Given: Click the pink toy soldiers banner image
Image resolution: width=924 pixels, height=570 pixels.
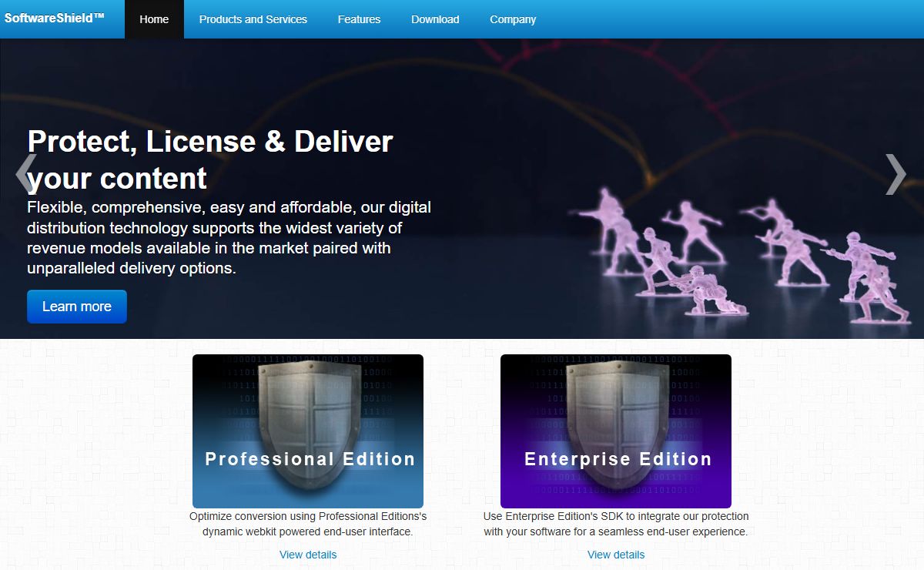Looking at the screenshot, I should 739,254.
